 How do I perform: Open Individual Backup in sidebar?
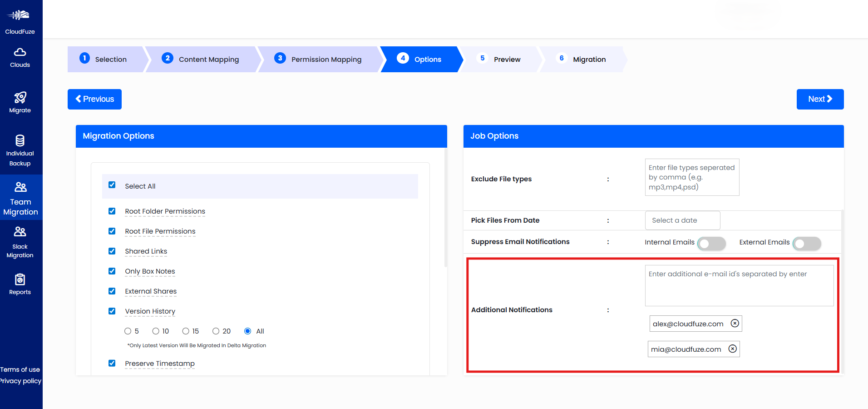(x=20, y=151)
